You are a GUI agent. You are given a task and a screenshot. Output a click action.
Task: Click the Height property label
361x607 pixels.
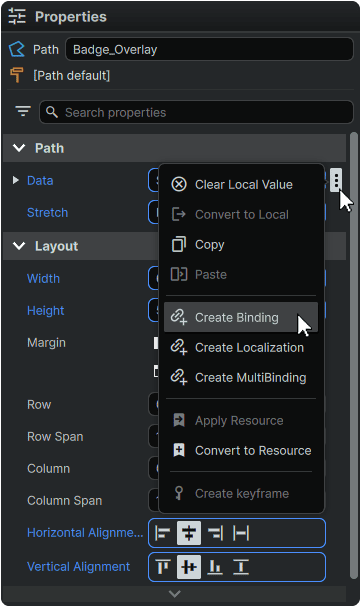point(46,310)
